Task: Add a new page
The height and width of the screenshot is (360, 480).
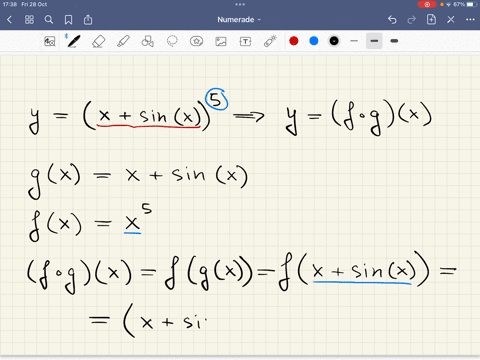Action: point(431,20)
